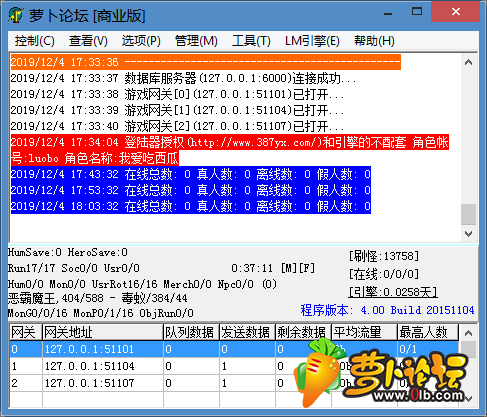The image size is (487, 417).
Task: Click the [刷怪:13758] status label
Action: [x=384, y=256]
